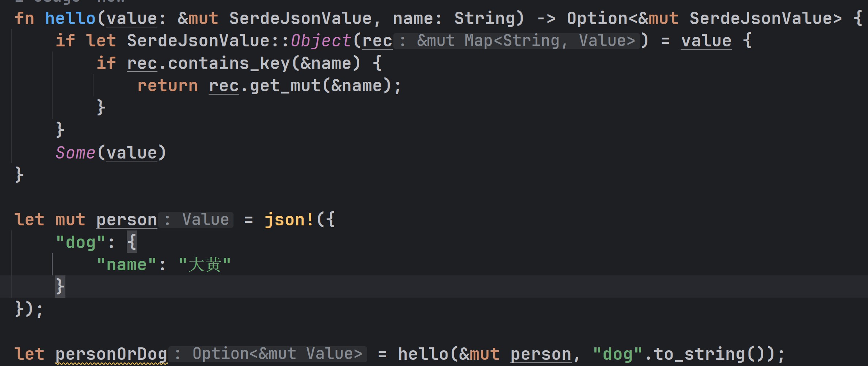Click the contains_key method call
The image size is (868, 366).
tap(229, 63)
